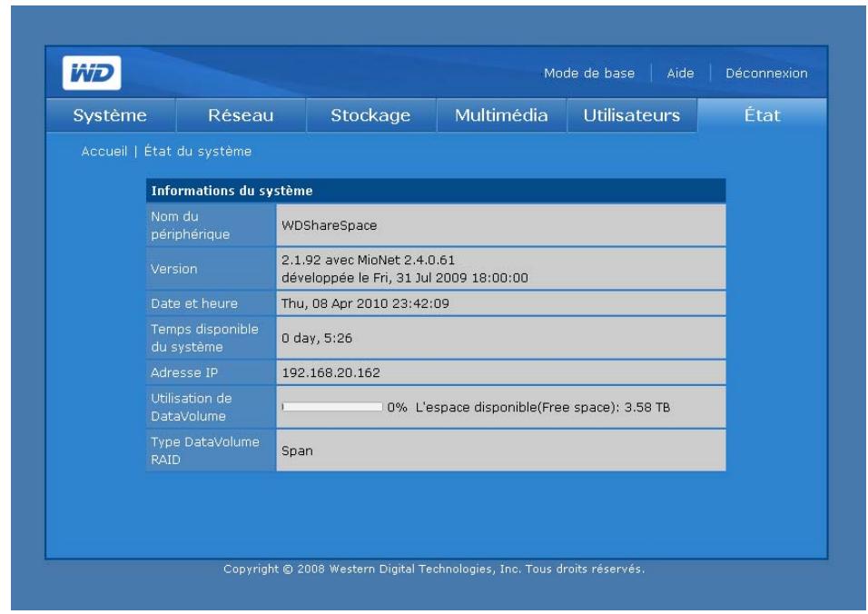Click the date Thu, 08 Apr 2010
Viewport: 868px width, 614px height.
click(x=365, y=303)
